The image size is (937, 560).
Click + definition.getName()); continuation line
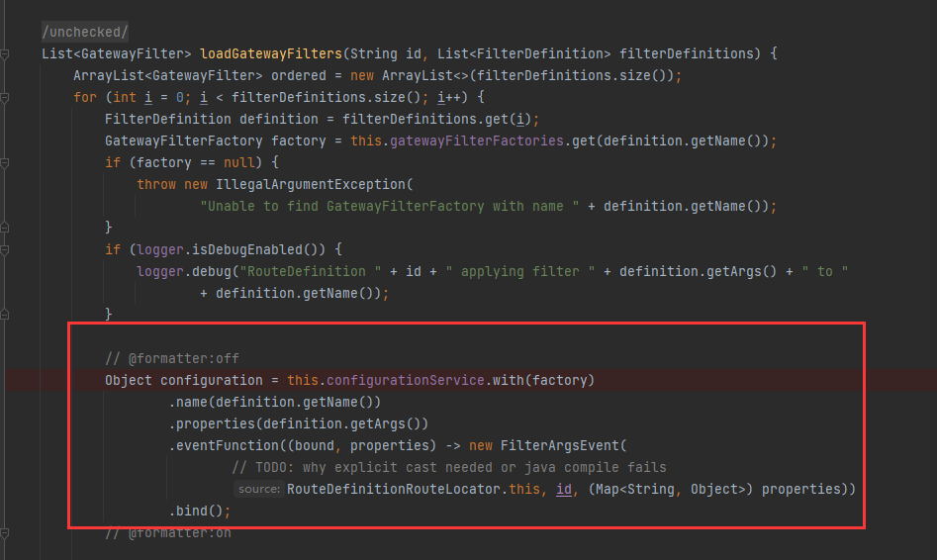click(294, 294)
